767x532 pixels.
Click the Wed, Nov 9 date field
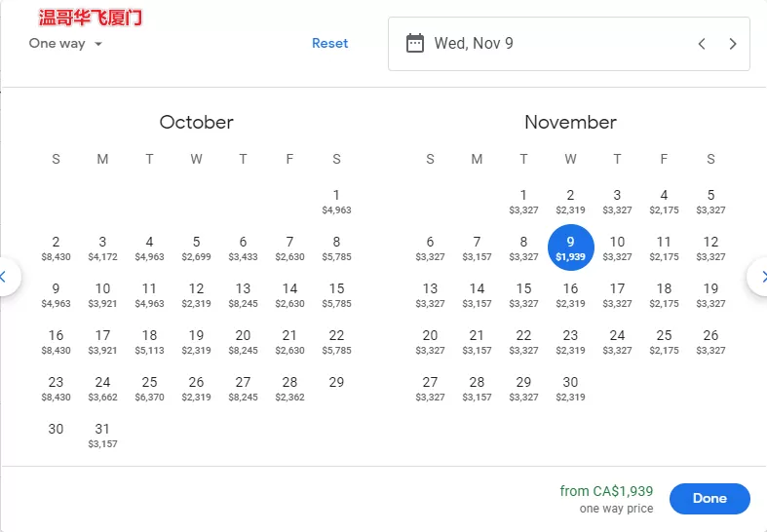569,44
